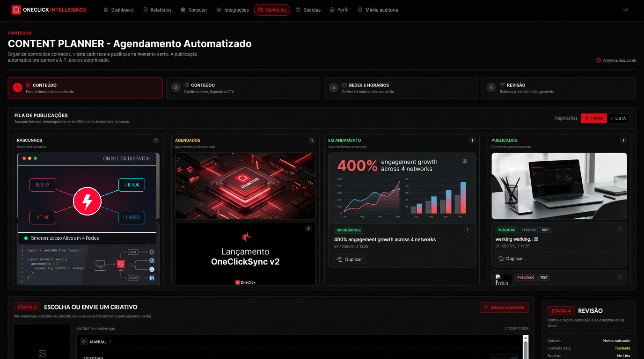Select the active Conteúdo nav item
The width and height of the screenshot is (644, 359).
click(x=272, y=10)
